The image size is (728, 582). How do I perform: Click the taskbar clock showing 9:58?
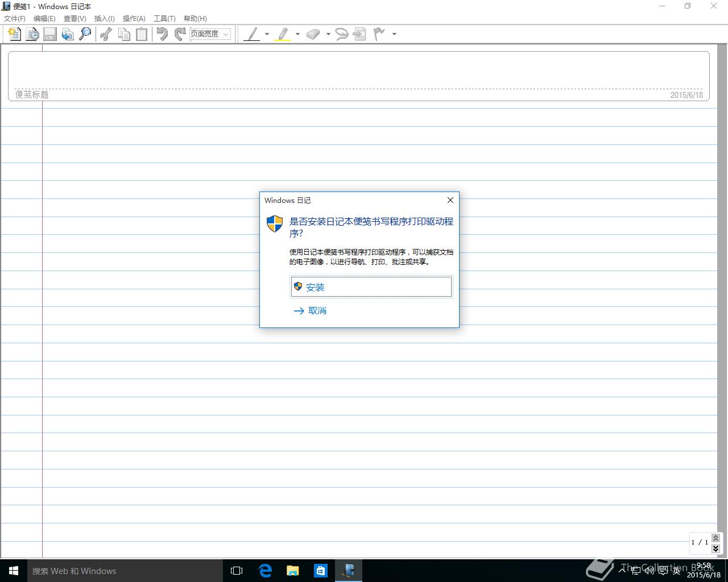coord(704,570)
